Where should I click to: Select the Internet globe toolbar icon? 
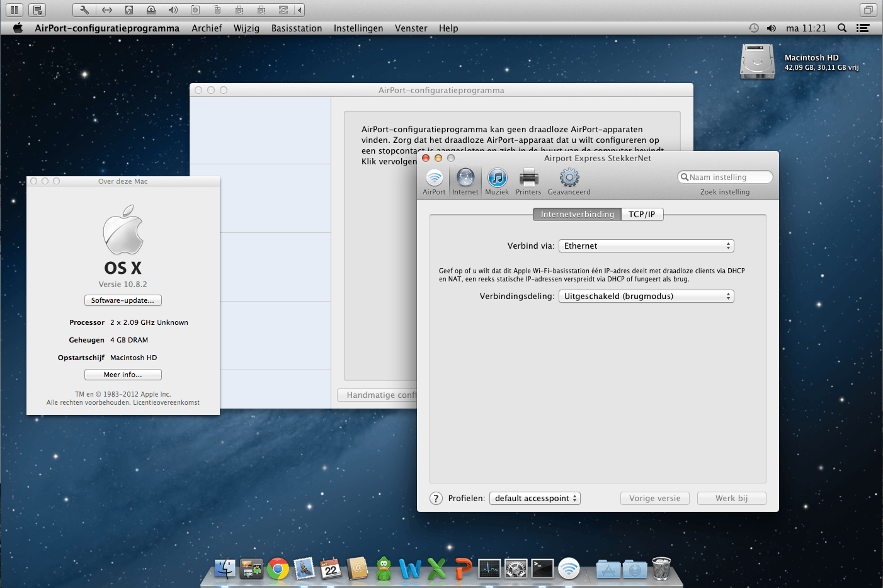click(465, 179)
